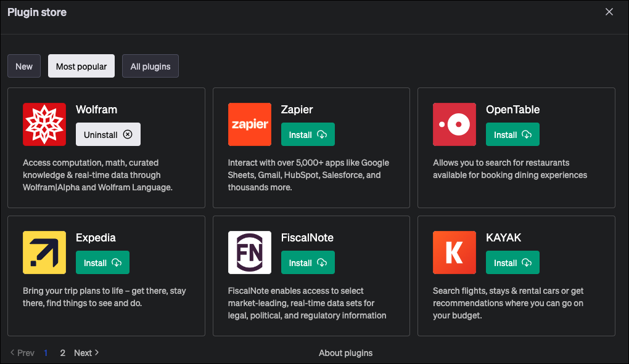
Task: Click the Zapier orange logo
Action: pos(250,124)
